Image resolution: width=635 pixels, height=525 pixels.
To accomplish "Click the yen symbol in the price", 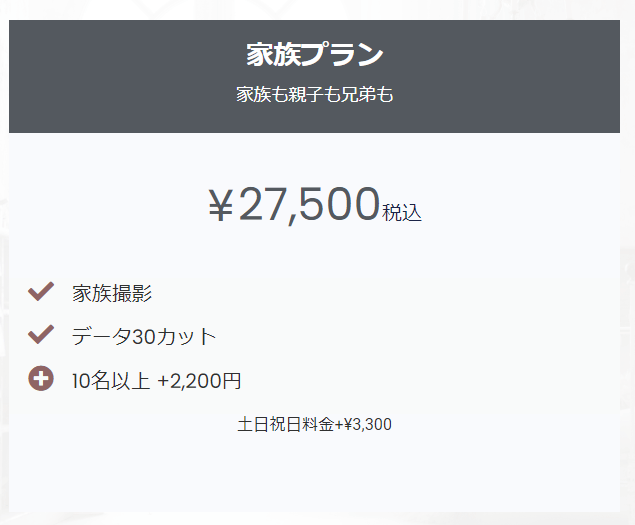I will coord(221,205).
